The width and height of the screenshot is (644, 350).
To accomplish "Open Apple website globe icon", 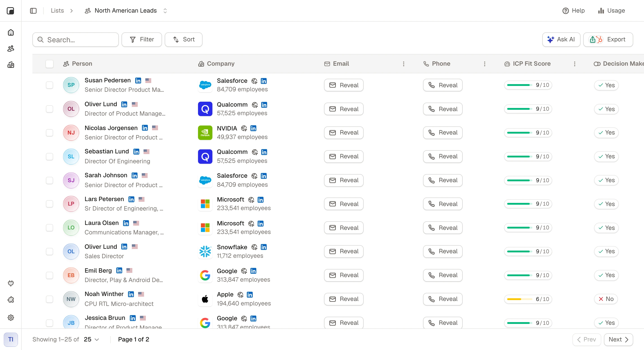I will click(x=240, y=295).
